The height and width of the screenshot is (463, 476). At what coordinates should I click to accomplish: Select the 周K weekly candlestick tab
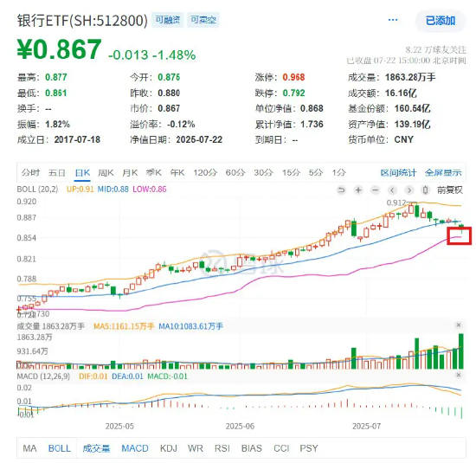point(106,173)
